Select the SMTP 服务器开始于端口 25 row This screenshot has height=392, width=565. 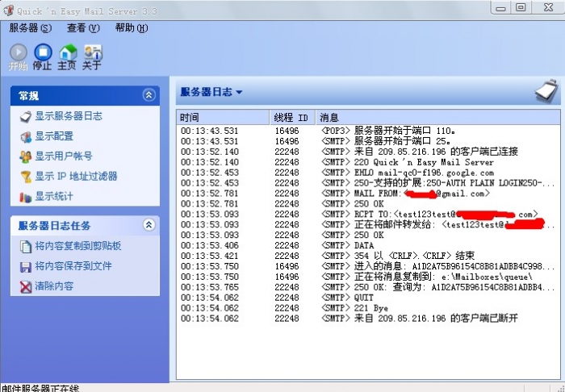368,141
